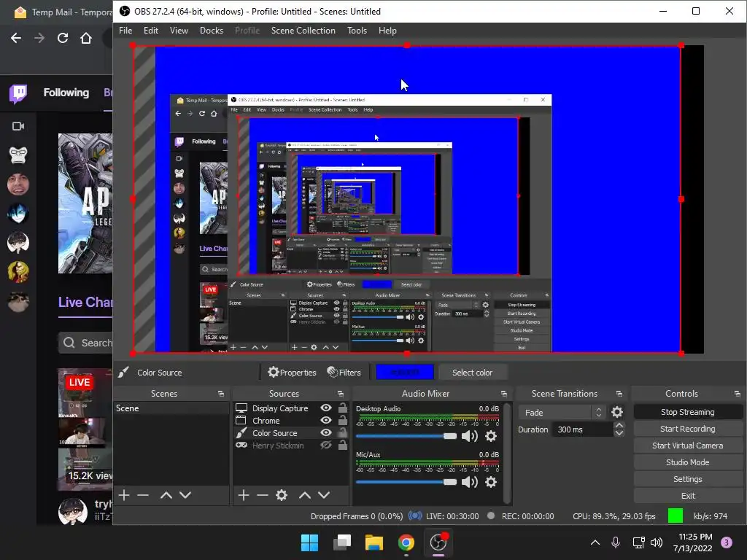This screenshot has height=560, width=747.
Task: Click Start Virtual Camera button
Action: (687, 446)
